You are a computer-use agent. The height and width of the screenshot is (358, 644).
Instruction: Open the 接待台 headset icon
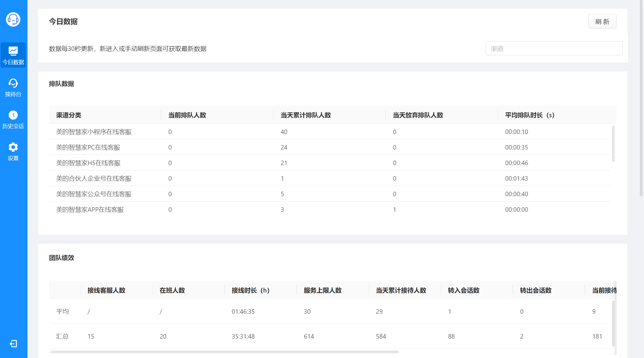click(13, 83)
